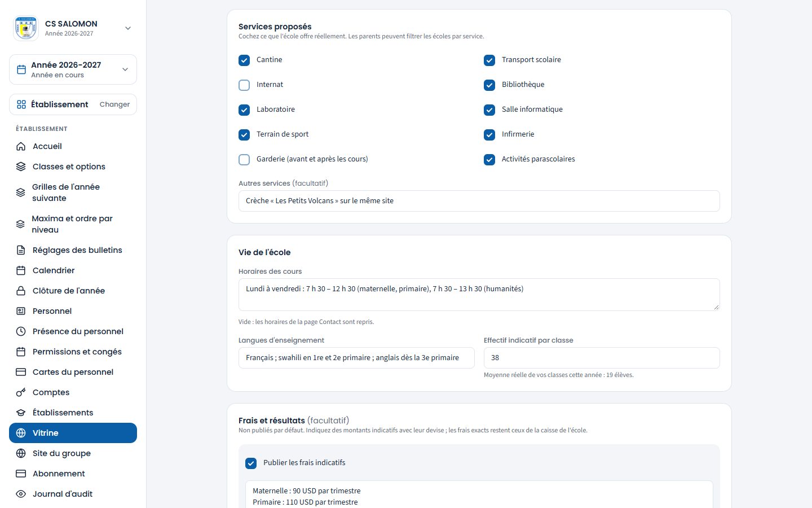
Task: Click the Changer link next to Établissement
Action: click(114, 104)
